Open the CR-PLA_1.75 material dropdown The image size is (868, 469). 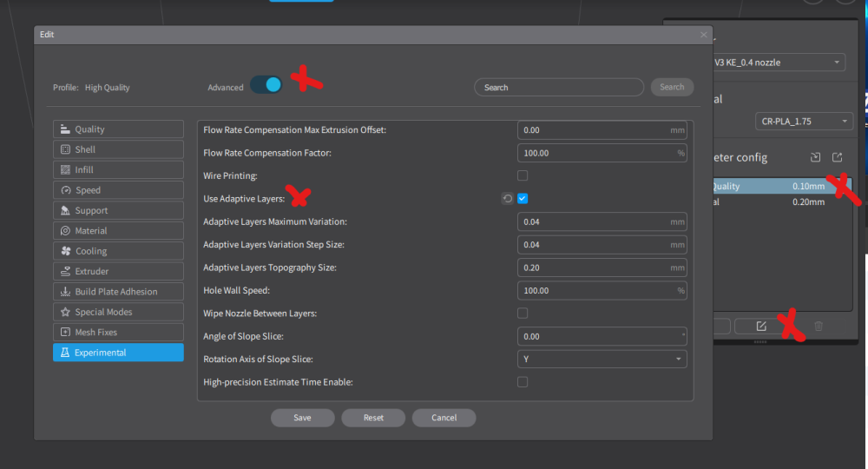pos(804,122)
